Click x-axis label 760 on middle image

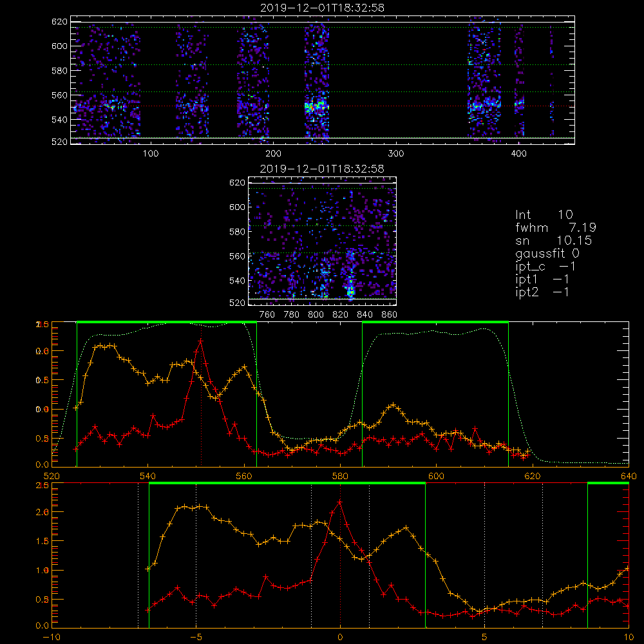(267, 315)
